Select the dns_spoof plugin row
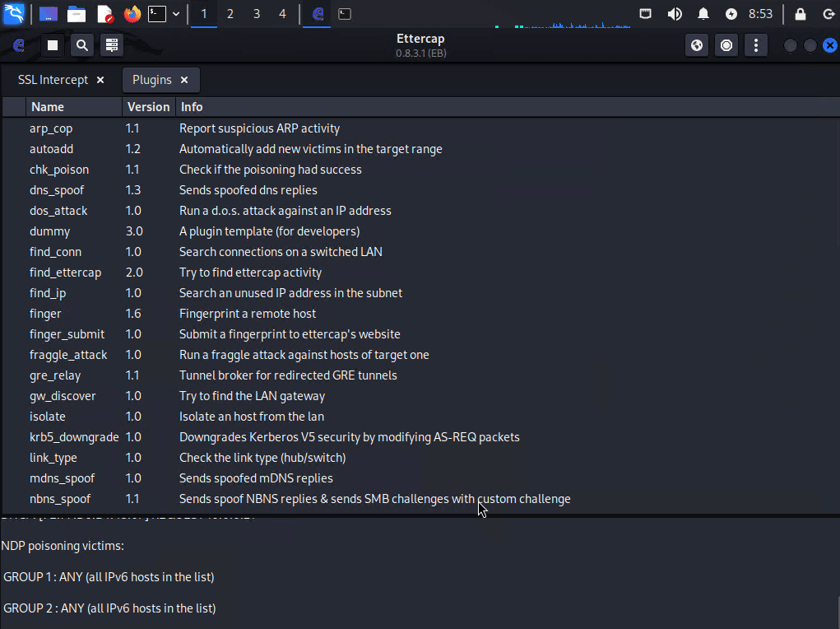This screenshot has height=629, width=840. pyautogui.click(x=58, y=190)
